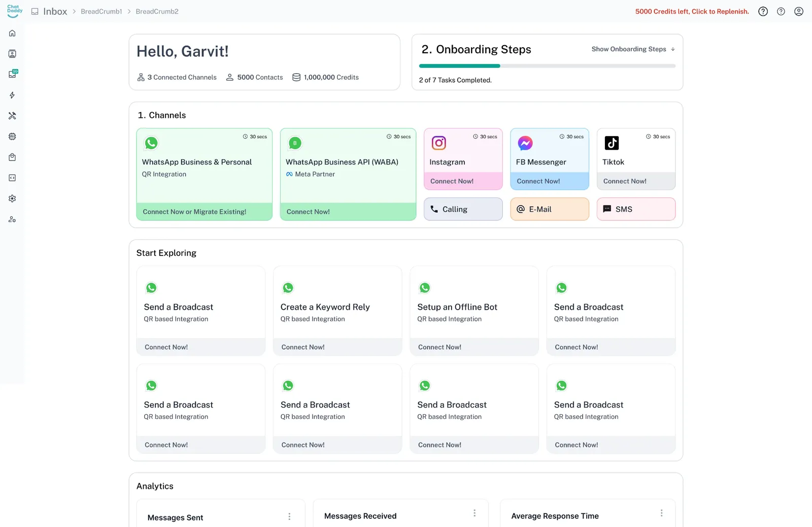
Task: Open the inbox icon with 99 badge
Action: coord(13,74)
